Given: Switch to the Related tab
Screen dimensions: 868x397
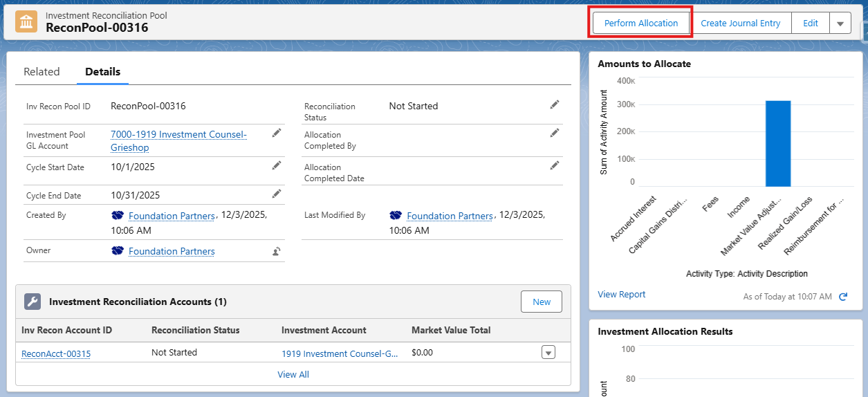Looking at the screenshot, I should pyautogui.click(x=41, y=72).
